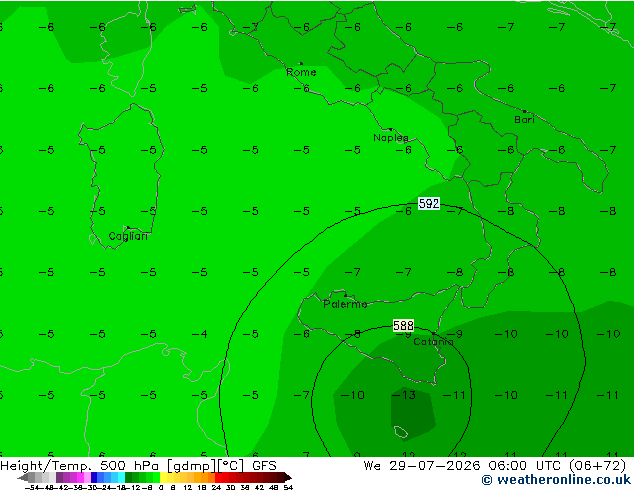Click the -10 value immediately left of -13
This screenshot has height=490, width=634.
coord(353,395)
